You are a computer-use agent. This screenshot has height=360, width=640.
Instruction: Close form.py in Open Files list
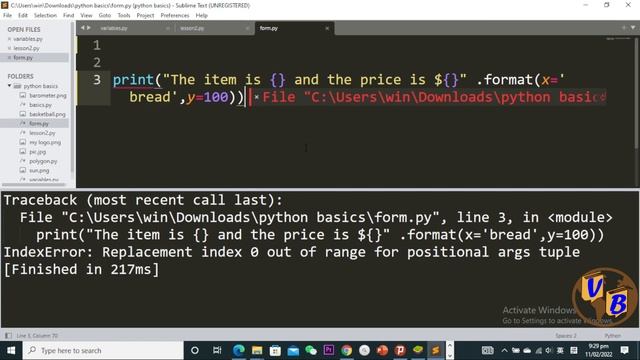click(x=9, y=58)
